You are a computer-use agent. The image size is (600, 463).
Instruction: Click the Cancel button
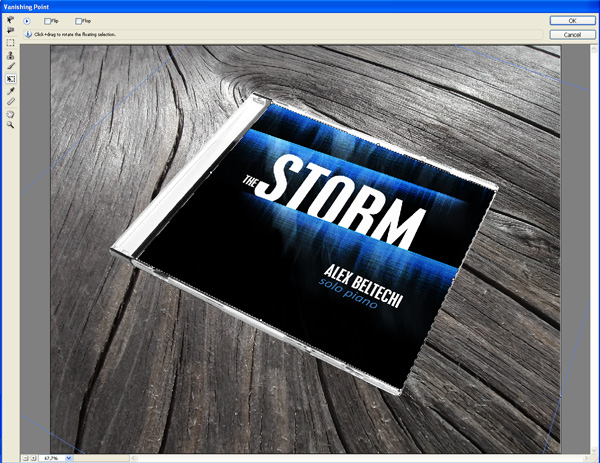(572, 35)
